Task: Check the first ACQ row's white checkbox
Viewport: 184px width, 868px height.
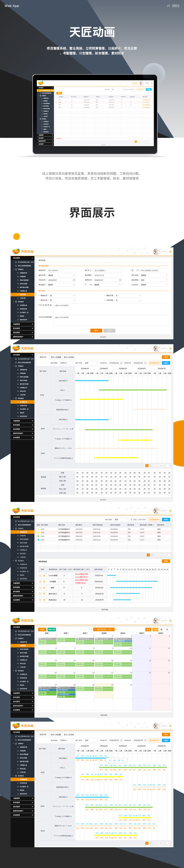Action: point(38,529)
